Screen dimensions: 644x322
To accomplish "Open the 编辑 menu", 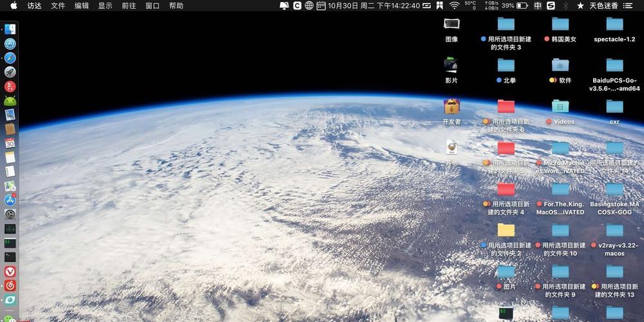I will coord(81,6).
